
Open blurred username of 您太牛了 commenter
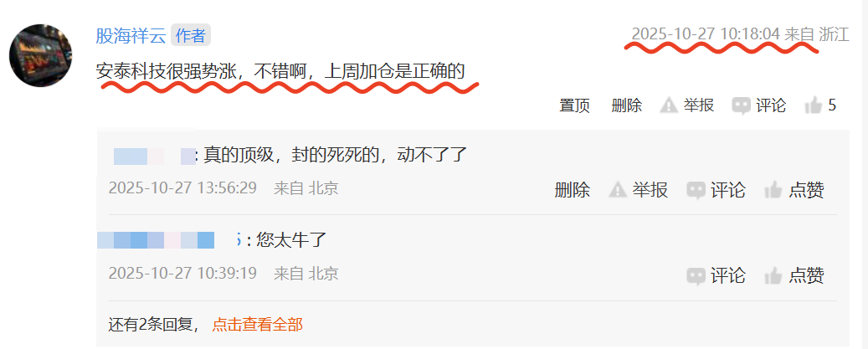pyautogui.click(x=169, y=240)
